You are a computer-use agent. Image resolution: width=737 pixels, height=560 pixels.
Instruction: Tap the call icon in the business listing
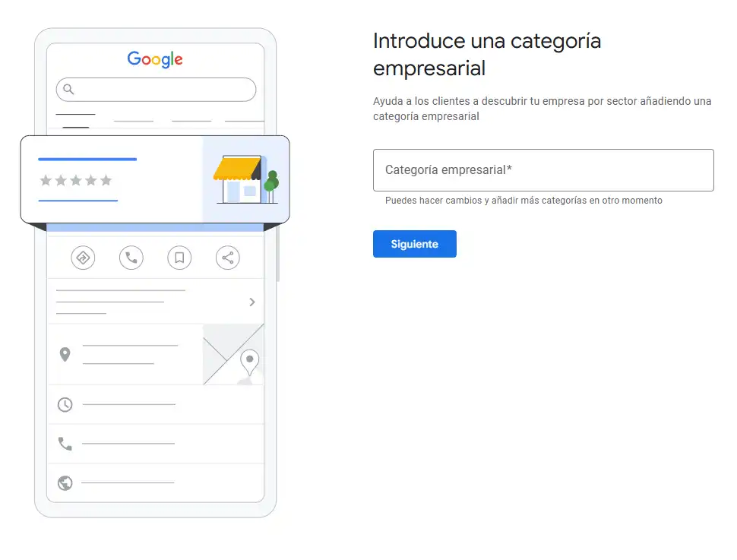pyautogui.click(x=131, y=258)
